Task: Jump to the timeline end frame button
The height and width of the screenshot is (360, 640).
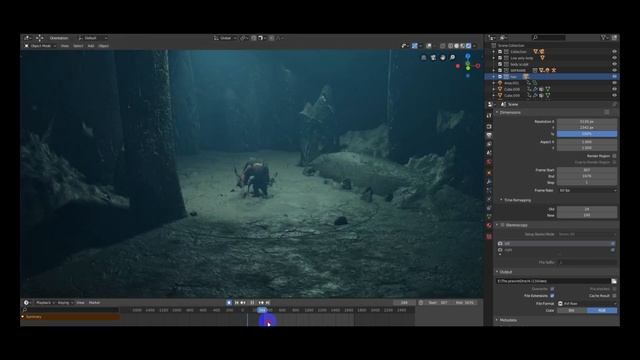Action: (x=268, y=302)
